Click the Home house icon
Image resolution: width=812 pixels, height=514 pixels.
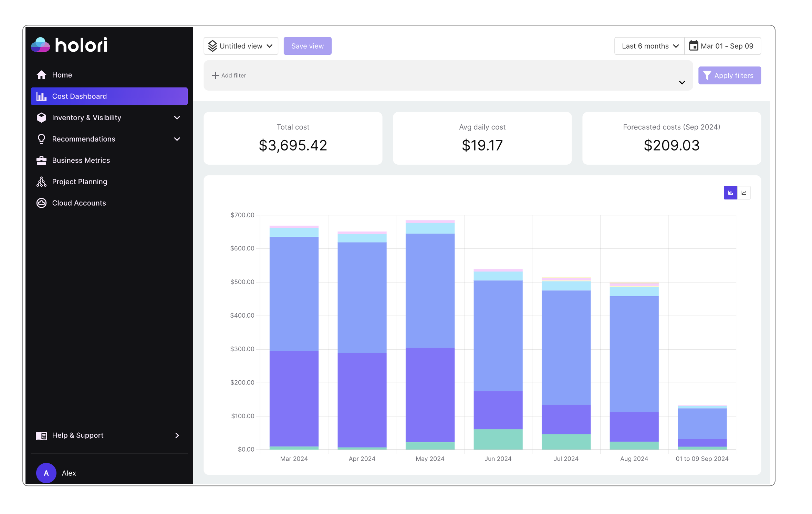(41, 75)
